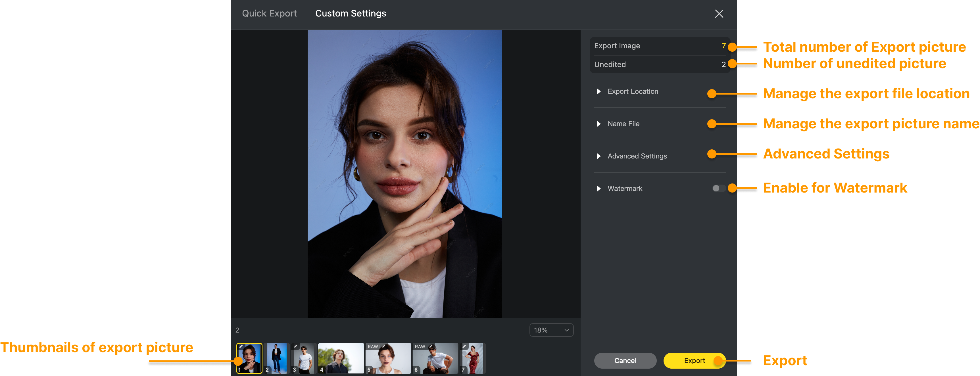Screen dimensions: 980x376
Task: Select thumbnail 4 of outdoor portrait
Action: pyautogui.click(x=341, y=358)
